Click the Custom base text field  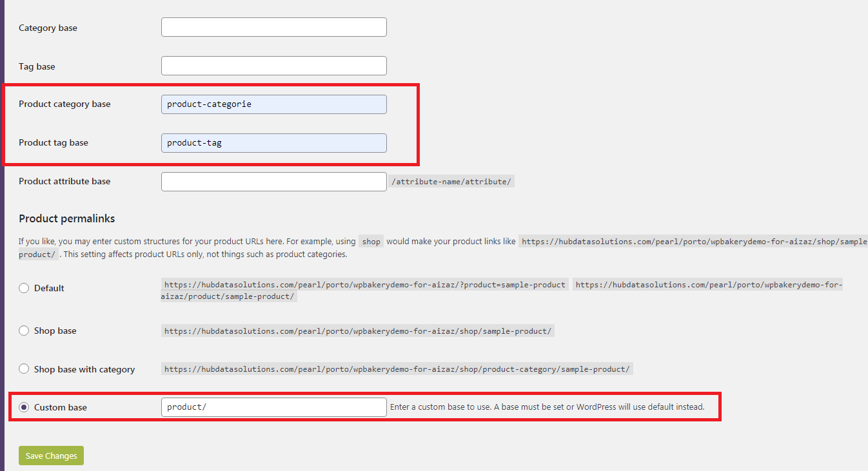click(273, 407)
